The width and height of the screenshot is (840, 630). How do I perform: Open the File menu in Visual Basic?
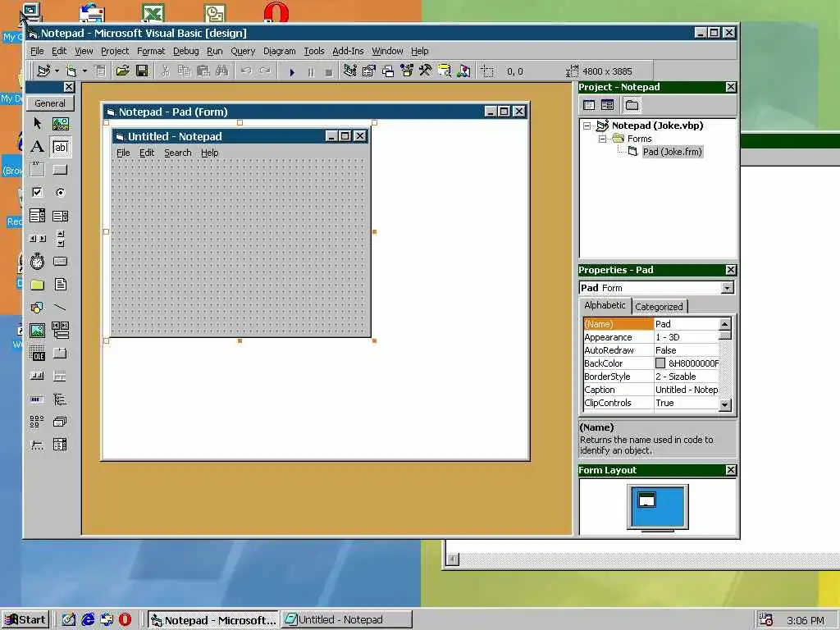pos(37,51)
